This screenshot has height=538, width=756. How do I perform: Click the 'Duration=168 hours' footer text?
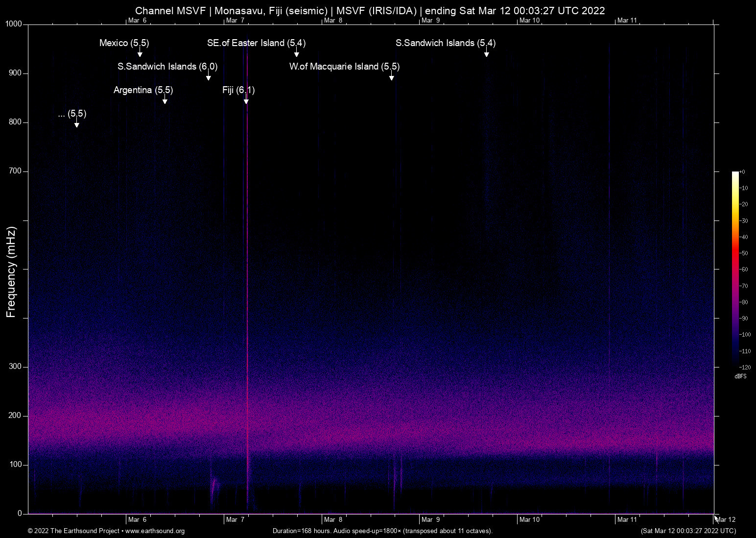[x=302, y=531]
